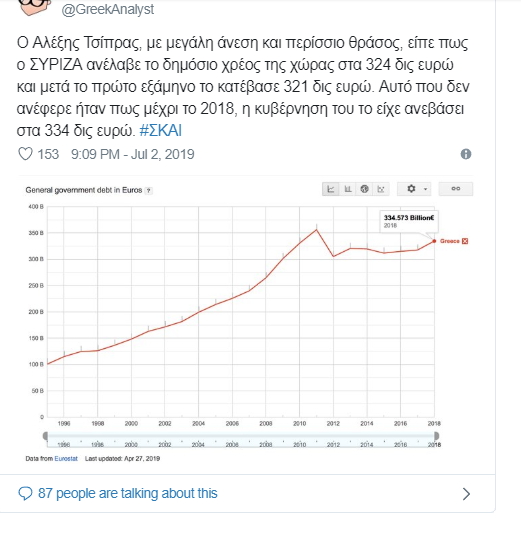Image resolution: width=521 pixels, height=535 pixels.
Task: Select the 2018 data point on the Greece line
Action: coord(434,241)
